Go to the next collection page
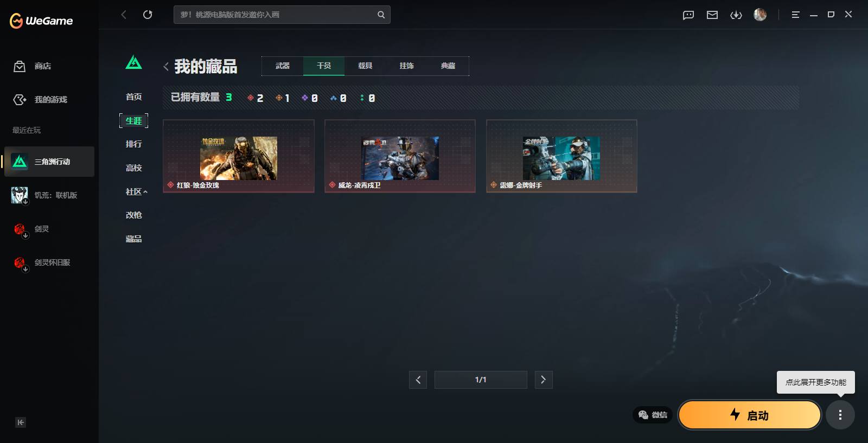868x443 pixels. [x=544, y=380]
